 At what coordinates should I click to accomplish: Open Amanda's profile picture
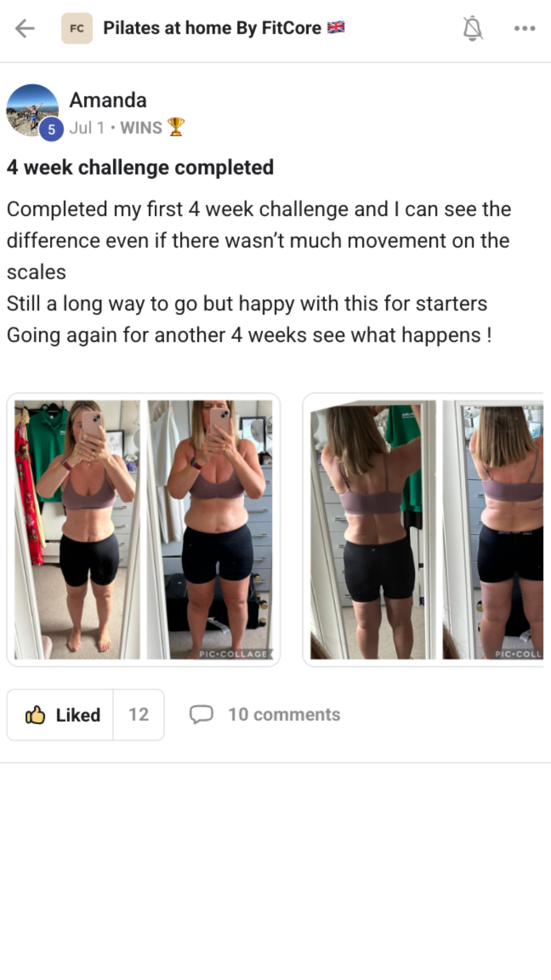coord(32,111)
